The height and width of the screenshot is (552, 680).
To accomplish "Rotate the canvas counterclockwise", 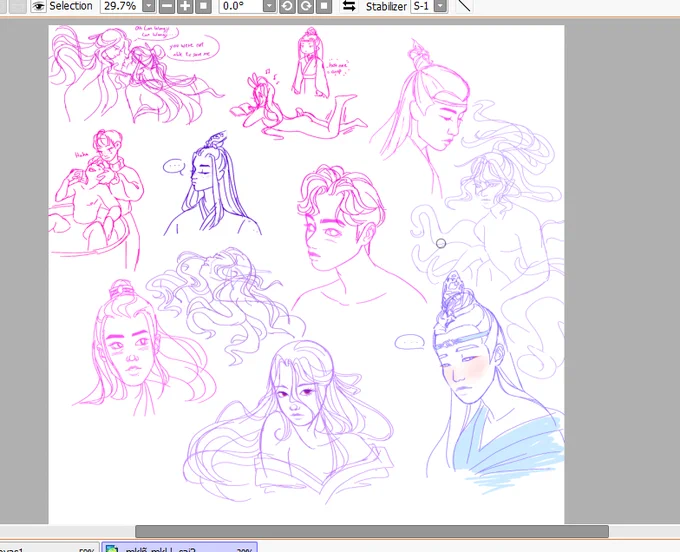I will pos(287,6).
